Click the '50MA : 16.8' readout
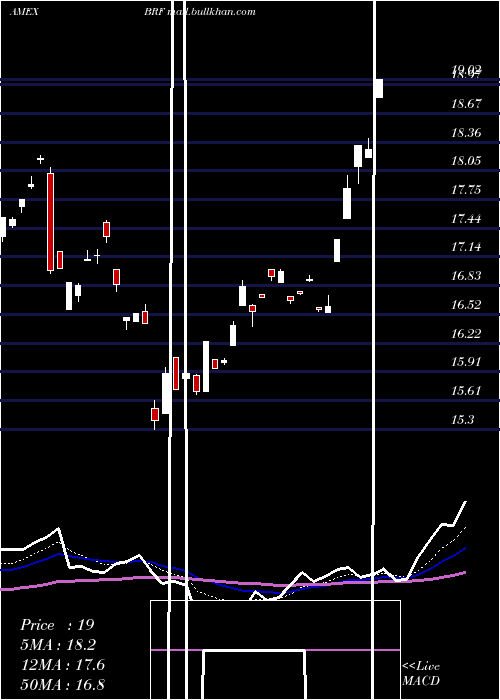 click(x=63, y=684)
